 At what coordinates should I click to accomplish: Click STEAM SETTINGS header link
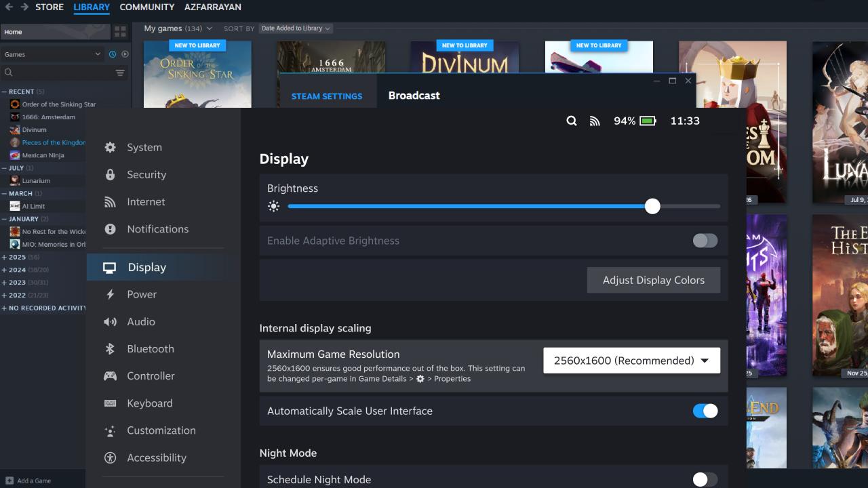(x=327, y=96)
